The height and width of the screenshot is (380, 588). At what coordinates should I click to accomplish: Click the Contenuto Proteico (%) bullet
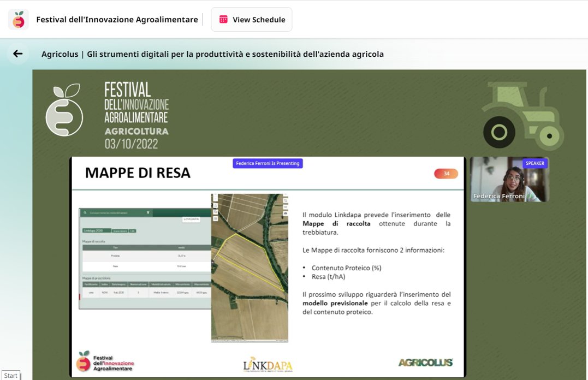pos(347,268)
